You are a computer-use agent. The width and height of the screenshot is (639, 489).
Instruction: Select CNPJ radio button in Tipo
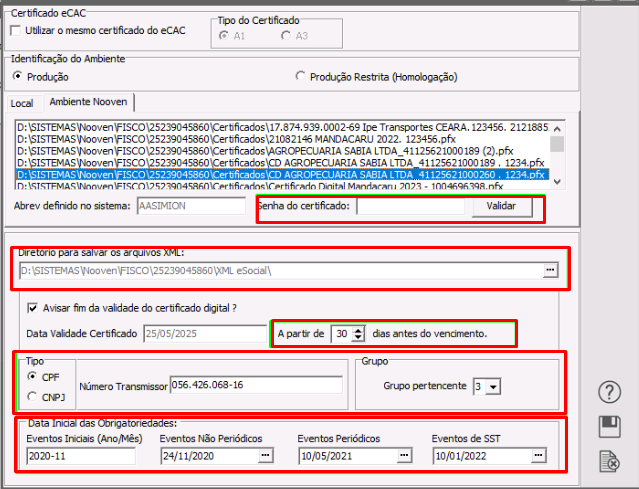tap(31, 397)
